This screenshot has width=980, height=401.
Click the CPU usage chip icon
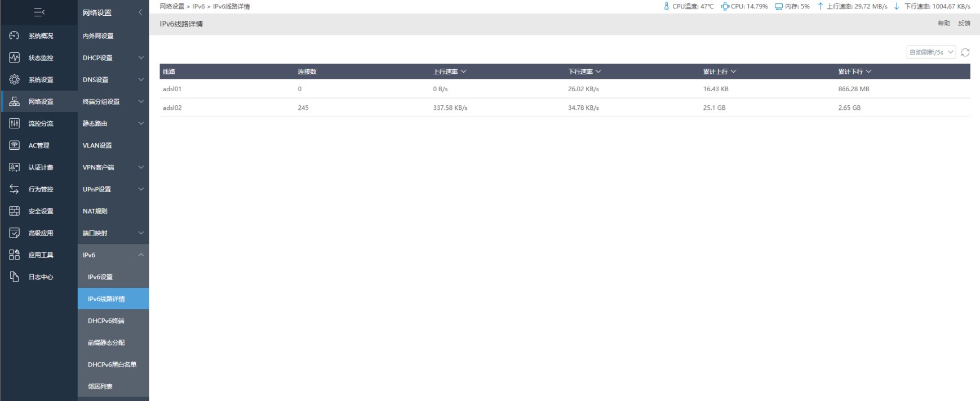click(x=725, y=6)
